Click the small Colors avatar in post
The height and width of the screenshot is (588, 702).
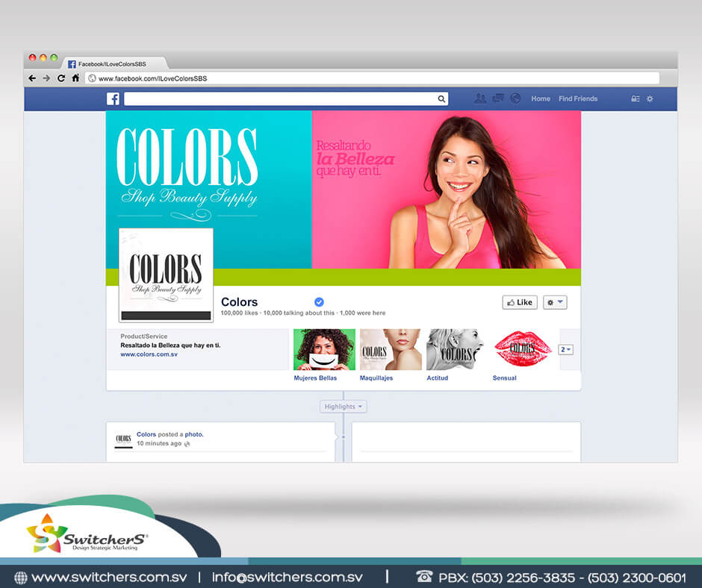[x=123, y=440]
